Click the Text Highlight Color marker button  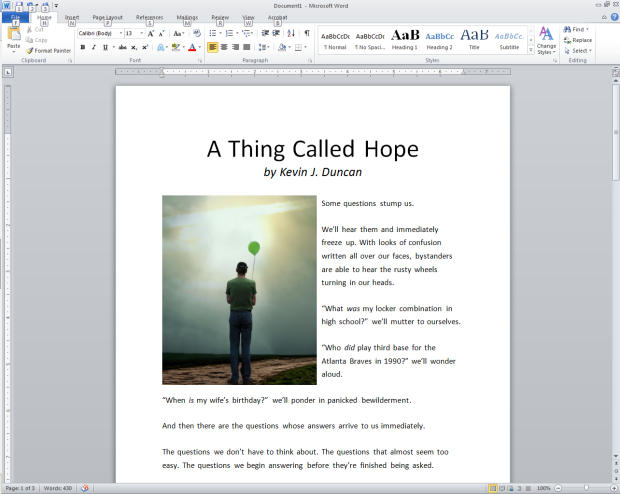pyautogui.click(x=176, y=47)
